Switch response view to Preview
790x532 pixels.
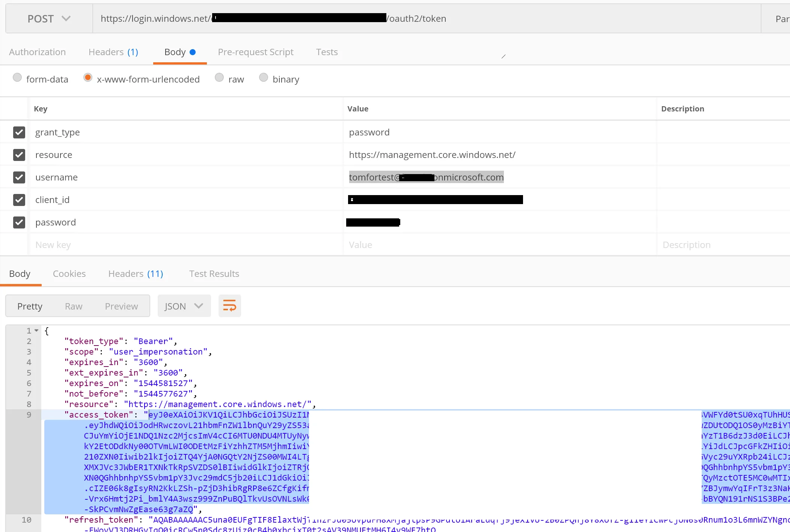click(x=121, y=306)
